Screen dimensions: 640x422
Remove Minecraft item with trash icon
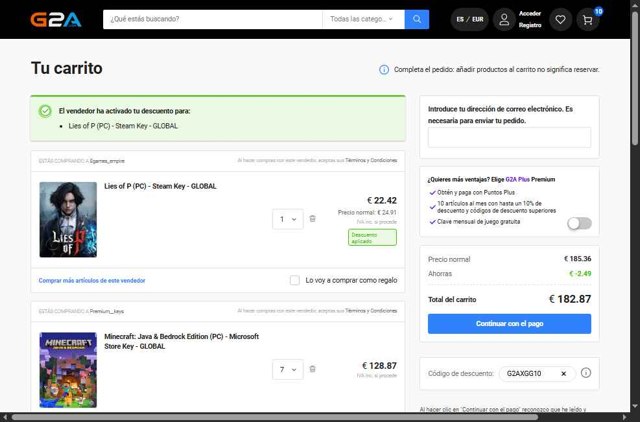point(313,369)
